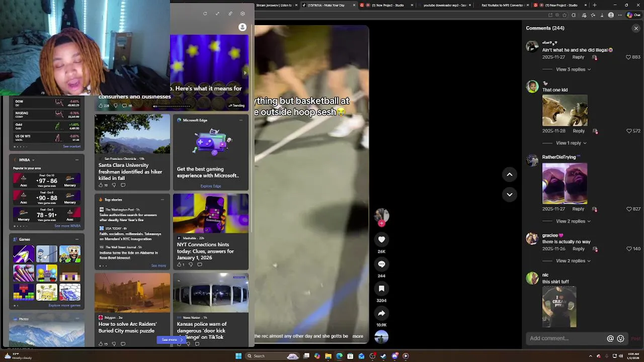Viewport: 644px width, 362px height.
Task: Like the TikTok video with 26K likes
Action: (x=381, y=240)
